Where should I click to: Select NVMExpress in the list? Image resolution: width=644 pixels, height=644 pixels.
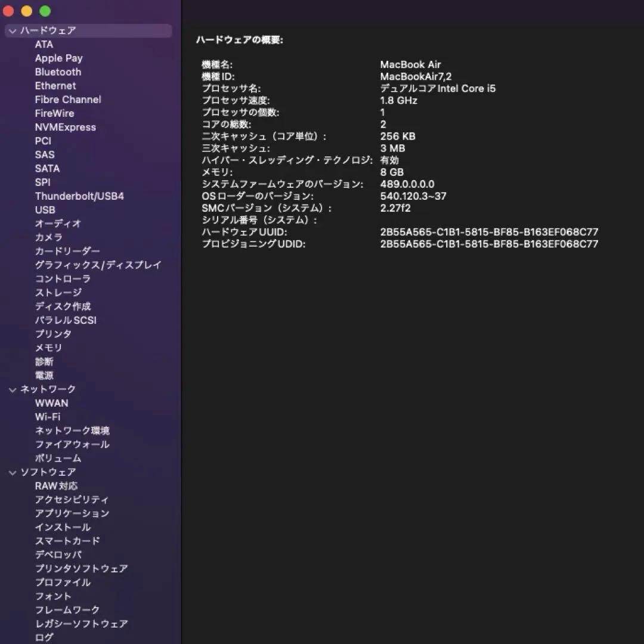(66, 127)
